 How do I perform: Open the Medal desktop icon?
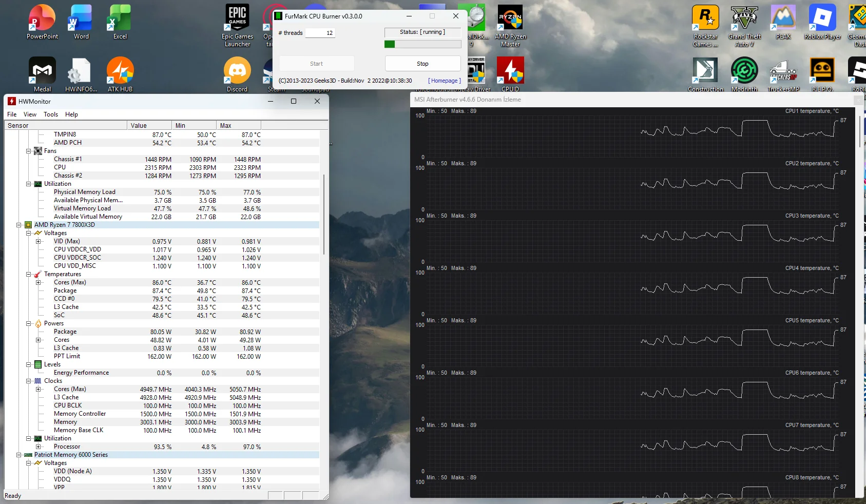[x=42, y=74]
